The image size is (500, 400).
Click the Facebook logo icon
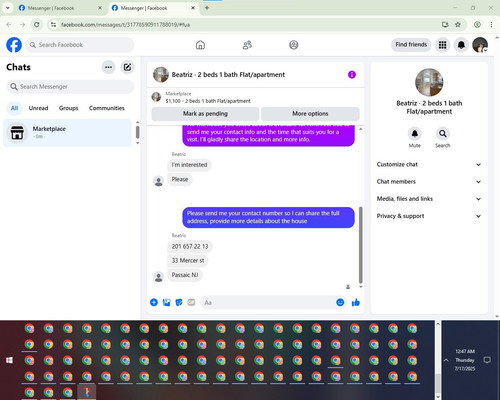14,45
